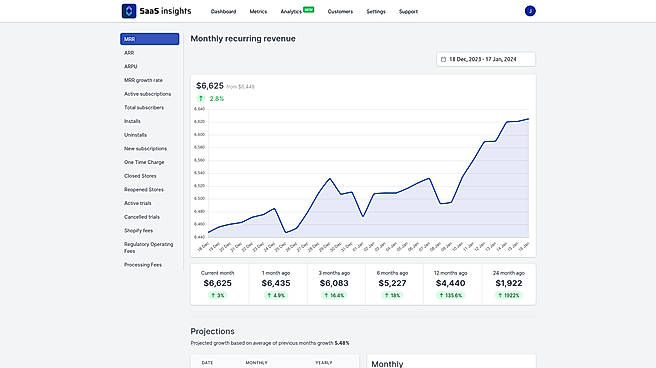
Task: Click the 1922% badge under 24 months ago
Action: click(509, 295)
